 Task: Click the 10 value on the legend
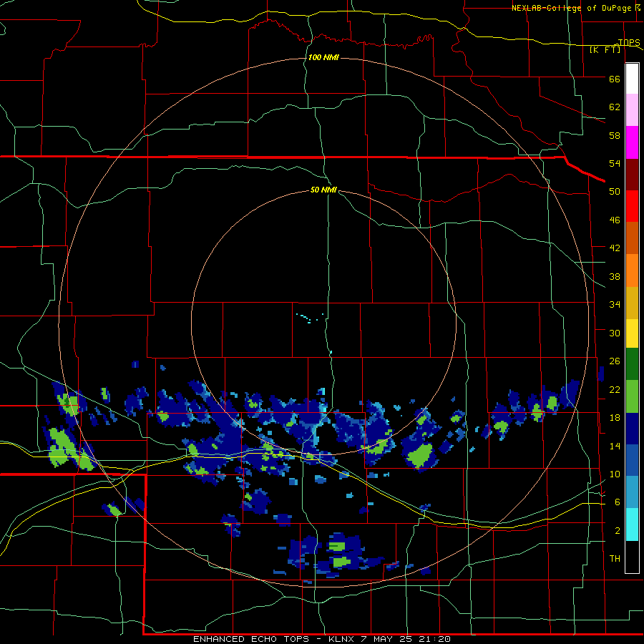click(615, 474)
